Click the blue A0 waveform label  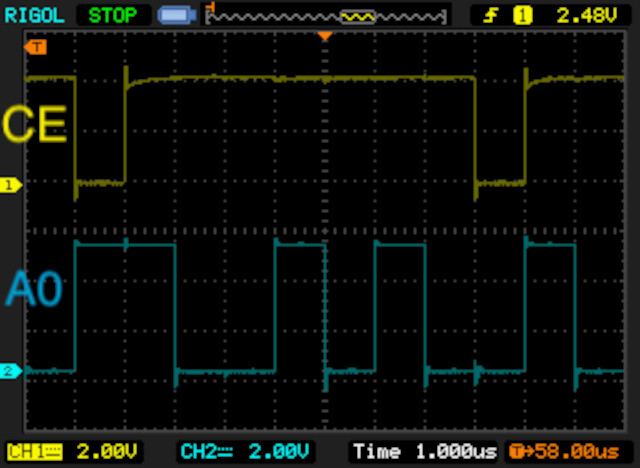[35, 288]
